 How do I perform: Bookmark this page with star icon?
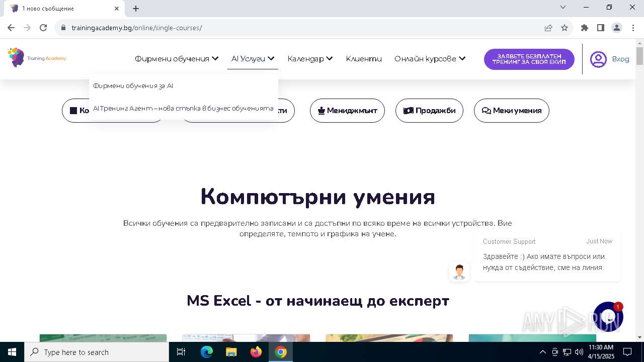[x=565, y=28]
